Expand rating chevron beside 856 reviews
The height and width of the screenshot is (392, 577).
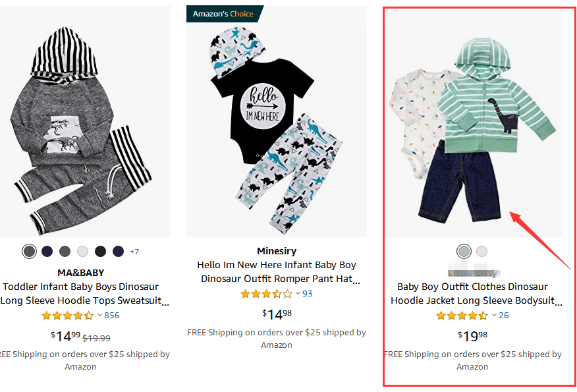(99, 316)
